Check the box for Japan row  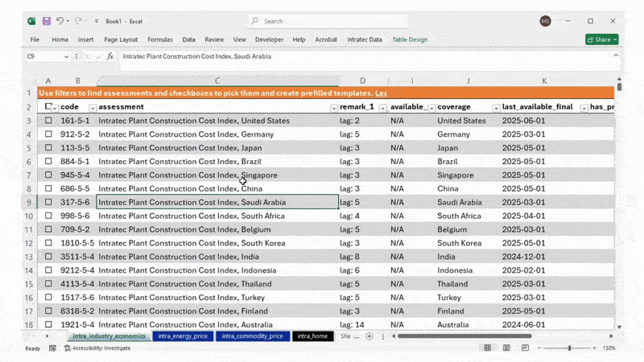tap(48, 147)
